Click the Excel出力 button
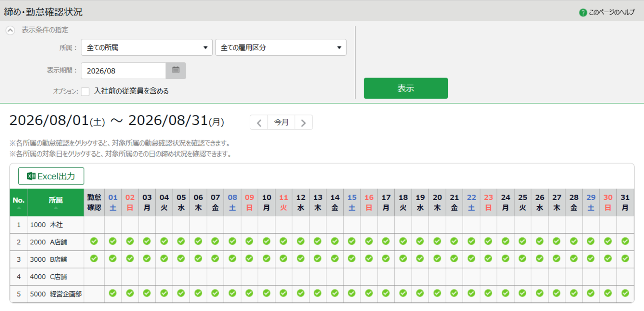Screen dimensions: 644x311 51,176
